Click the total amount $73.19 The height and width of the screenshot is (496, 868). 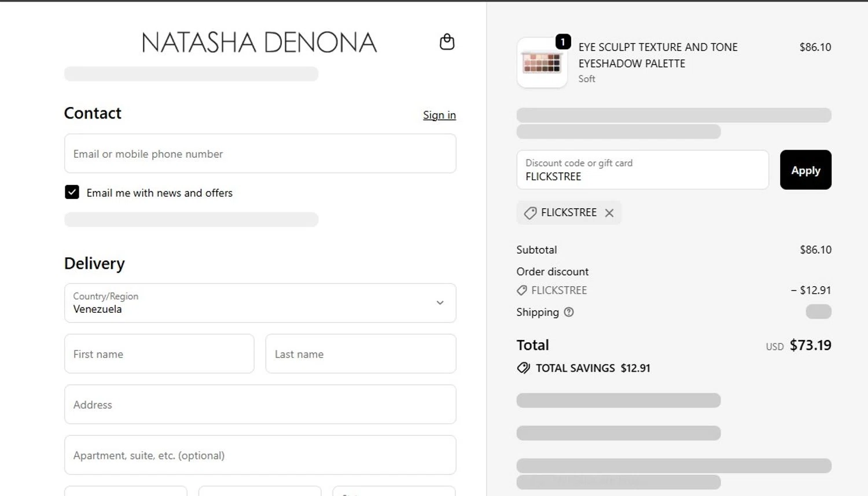[810, 345]
